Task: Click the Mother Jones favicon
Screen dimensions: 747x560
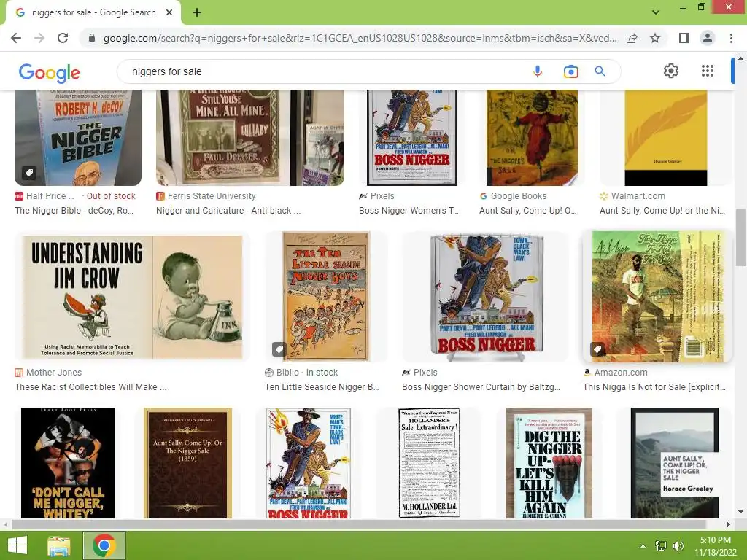Action: (19, 373)
